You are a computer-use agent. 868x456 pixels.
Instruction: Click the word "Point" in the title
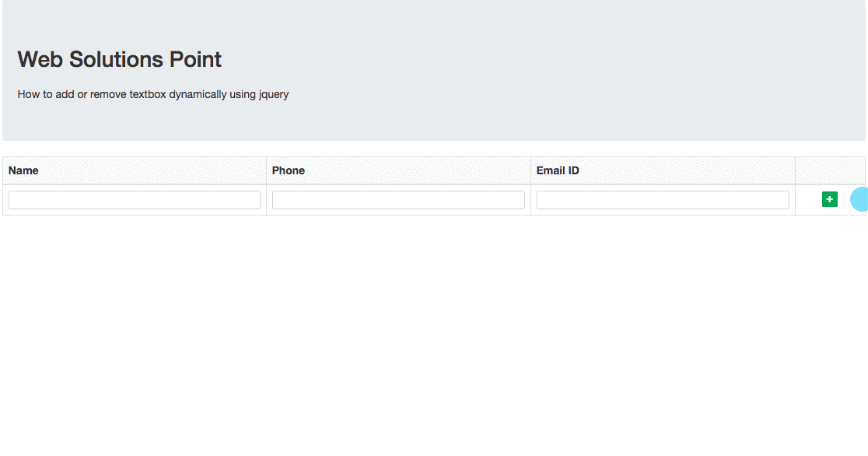tap(196, 59)
